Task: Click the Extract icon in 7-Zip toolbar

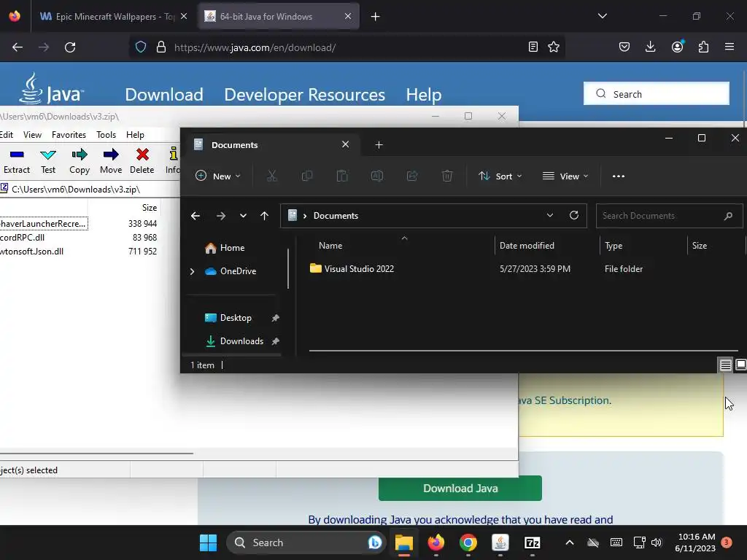Action: click(17, 155)
